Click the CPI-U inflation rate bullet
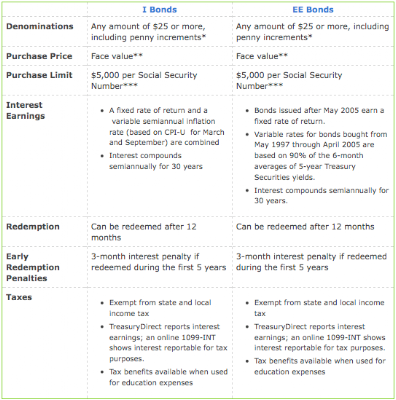This screenshot has width=396, height=400. coord(167,126)
